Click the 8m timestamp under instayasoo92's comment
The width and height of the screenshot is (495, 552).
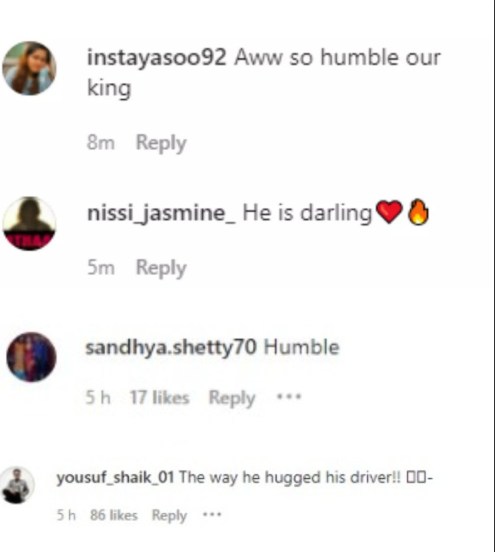click(x=101, y=143)
